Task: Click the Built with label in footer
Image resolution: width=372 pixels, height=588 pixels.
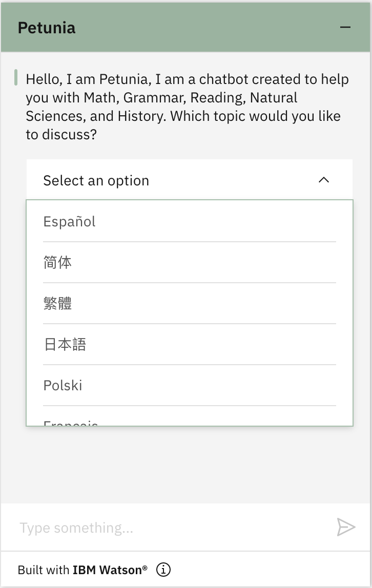Action: pyautogui.click(x=44, y=570)
